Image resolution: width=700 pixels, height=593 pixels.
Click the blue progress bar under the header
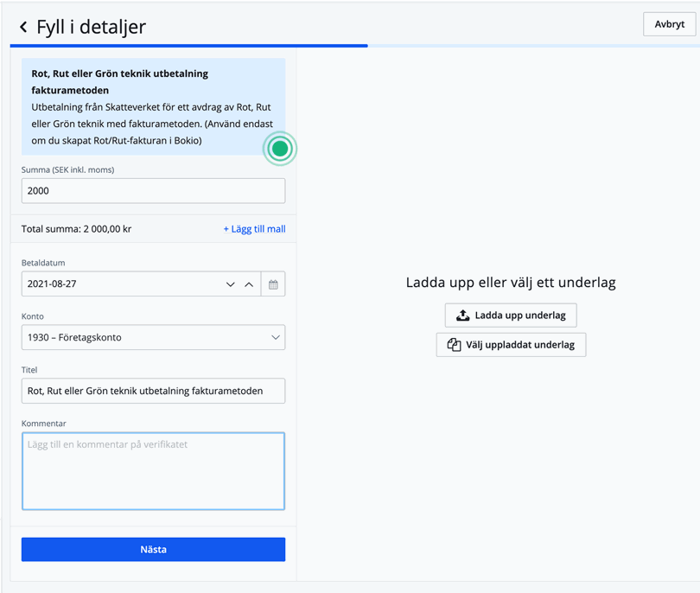[188, 45]
